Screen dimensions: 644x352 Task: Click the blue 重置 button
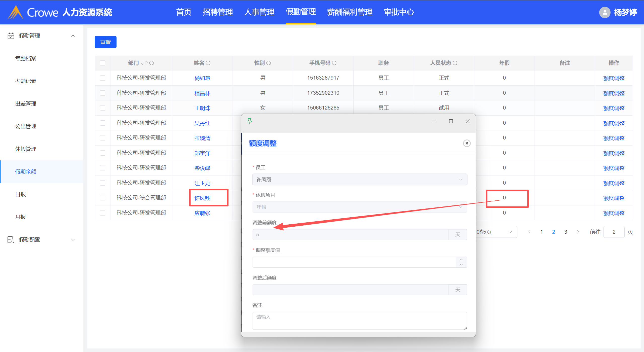(105, 42)
